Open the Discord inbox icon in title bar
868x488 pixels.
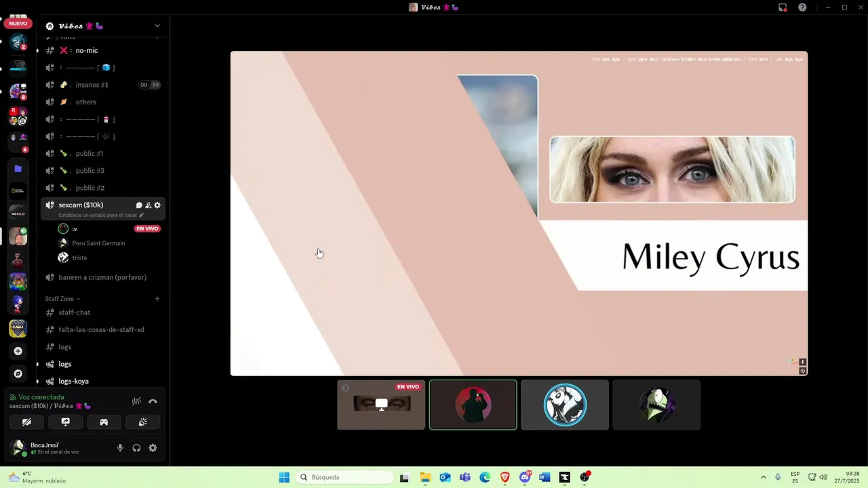click(x=783, y=7)
